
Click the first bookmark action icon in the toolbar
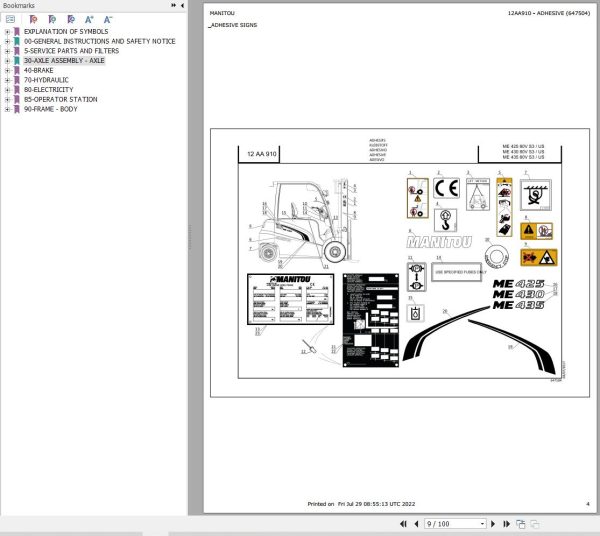click(33, 19)
